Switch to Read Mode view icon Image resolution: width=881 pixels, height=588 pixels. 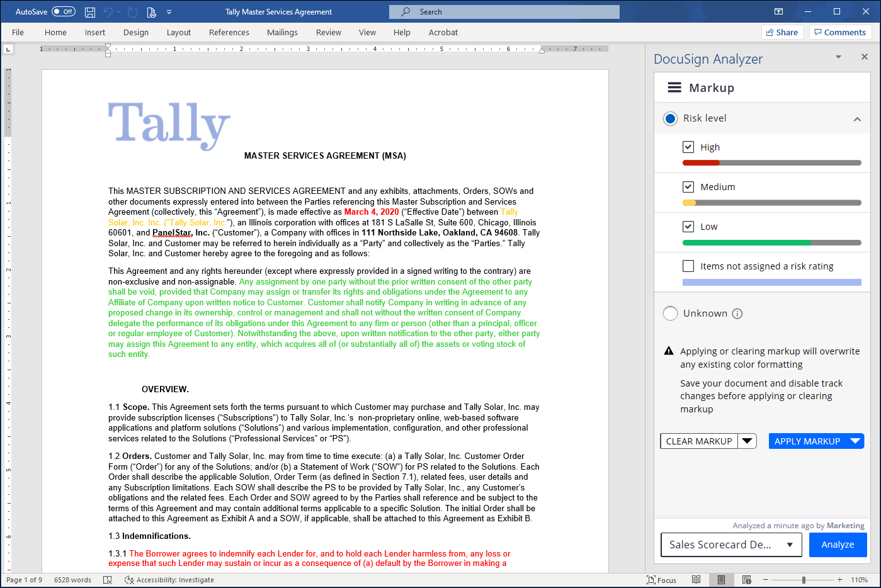coord(696,580)
